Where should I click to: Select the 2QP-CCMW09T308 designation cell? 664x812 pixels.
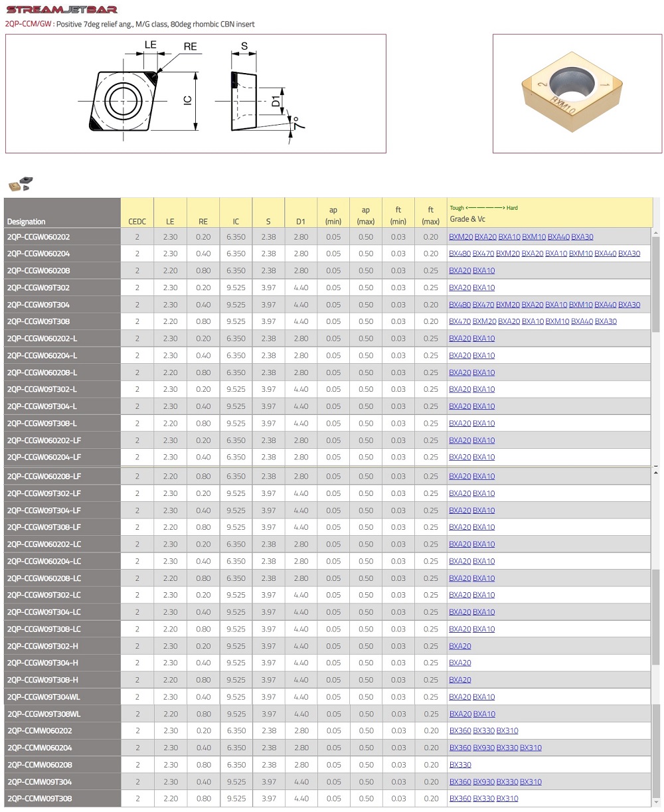[x=62, y=799]
